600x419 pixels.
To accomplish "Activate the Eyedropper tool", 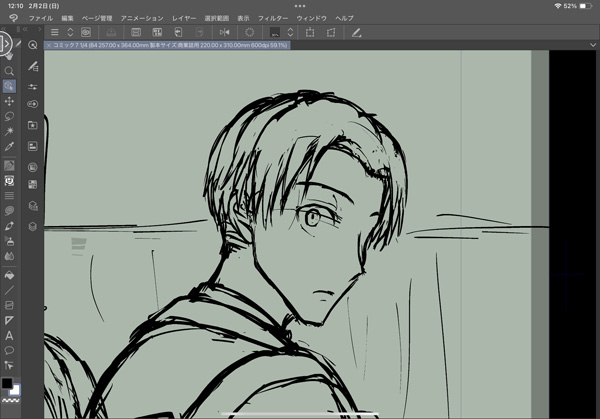I will click(x=9, y=147).
